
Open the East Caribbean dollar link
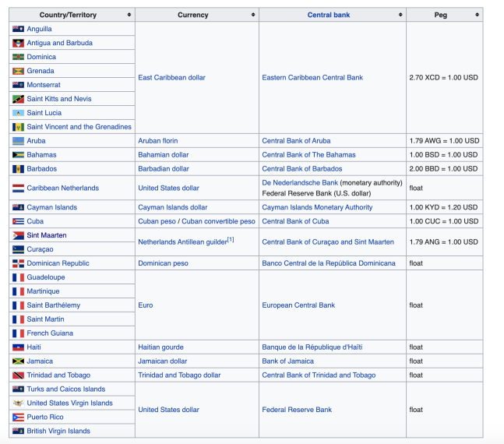(171, 77)
